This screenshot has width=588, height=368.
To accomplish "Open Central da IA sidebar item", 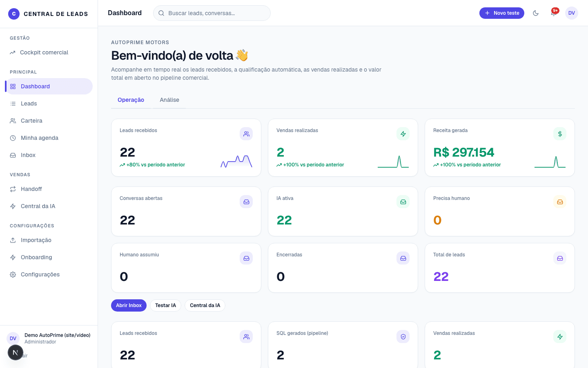I will (49, 206).
